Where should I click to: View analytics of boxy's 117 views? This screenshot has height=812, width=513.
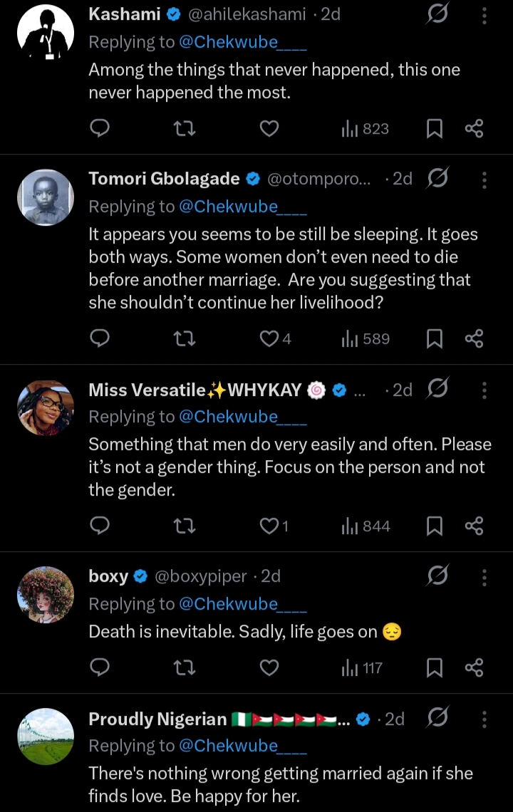(363, 667)
